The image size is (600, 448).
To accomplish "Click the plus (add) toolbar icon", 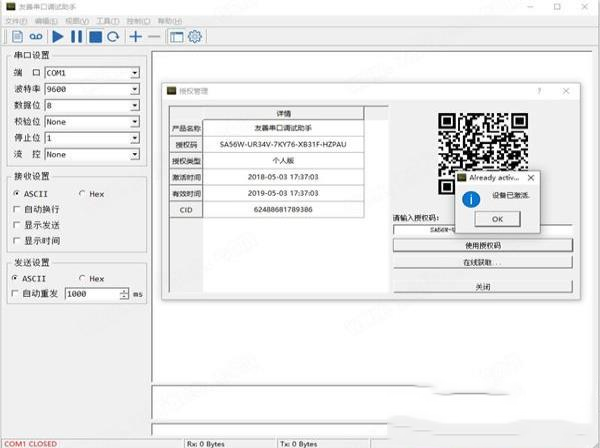I will pyautogui.click(x=135, y=37).
